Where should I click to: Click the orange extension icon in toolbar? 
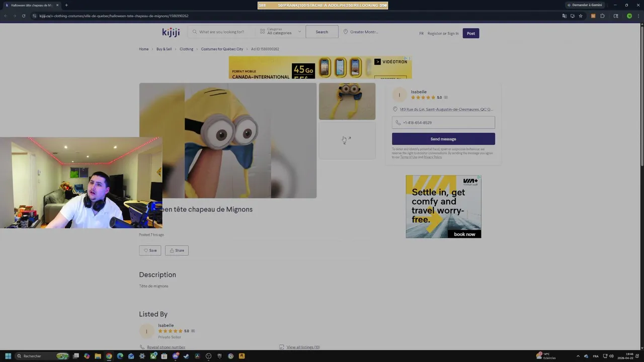(x=593, y=16)
